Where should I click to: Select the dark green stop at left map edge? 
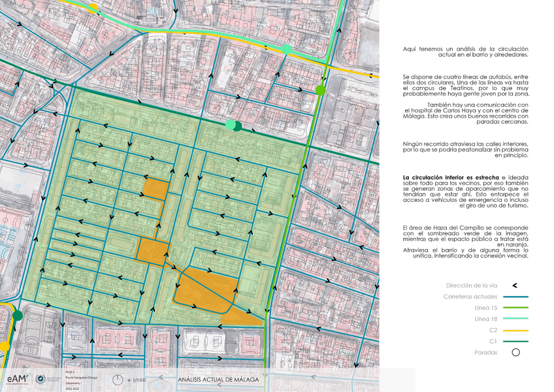[x=18, y=316]
